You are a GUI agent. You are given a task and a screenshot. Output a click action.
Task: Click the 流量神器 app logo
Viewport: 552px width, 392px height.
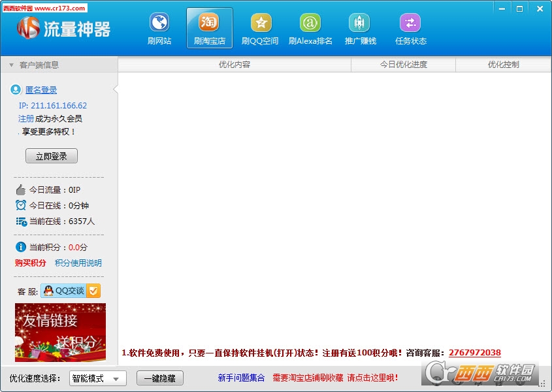(x=29, y=28)
